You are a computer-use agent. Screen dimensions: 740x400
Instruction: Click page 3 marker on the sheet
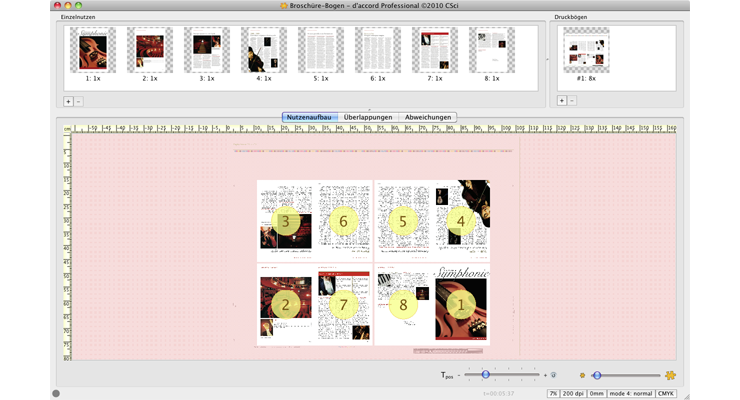click(286, 221)
